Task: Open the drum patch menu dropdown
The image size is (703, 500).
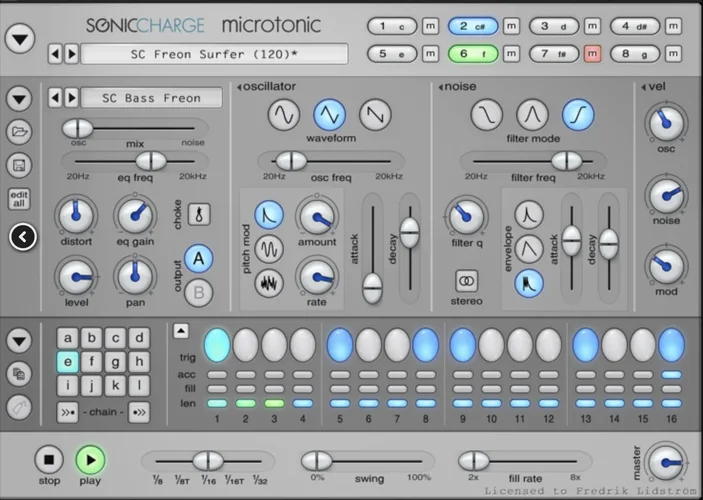Action: (19, 98)
